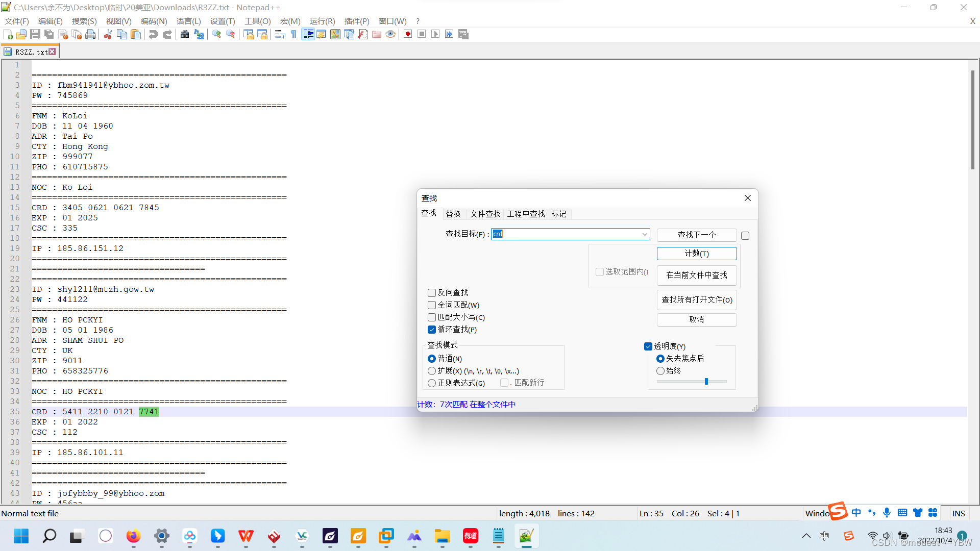Viewport: 980px width, 551px height.
Task: Click the Save file toolbar icon
Action: [x=35, y=34]
